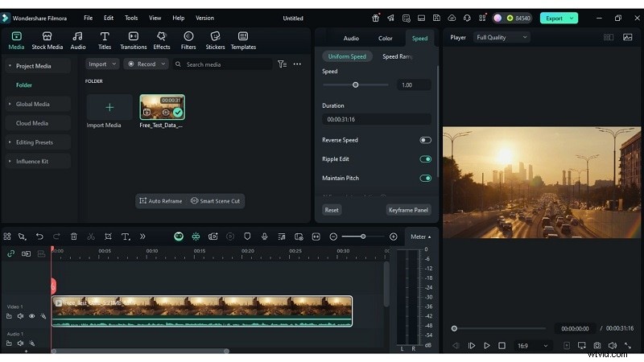Open the Keyframe Panel
Image resolution: width=644 pixels, height=362 pixels.
pyautogui.click(x=408, y=210)
